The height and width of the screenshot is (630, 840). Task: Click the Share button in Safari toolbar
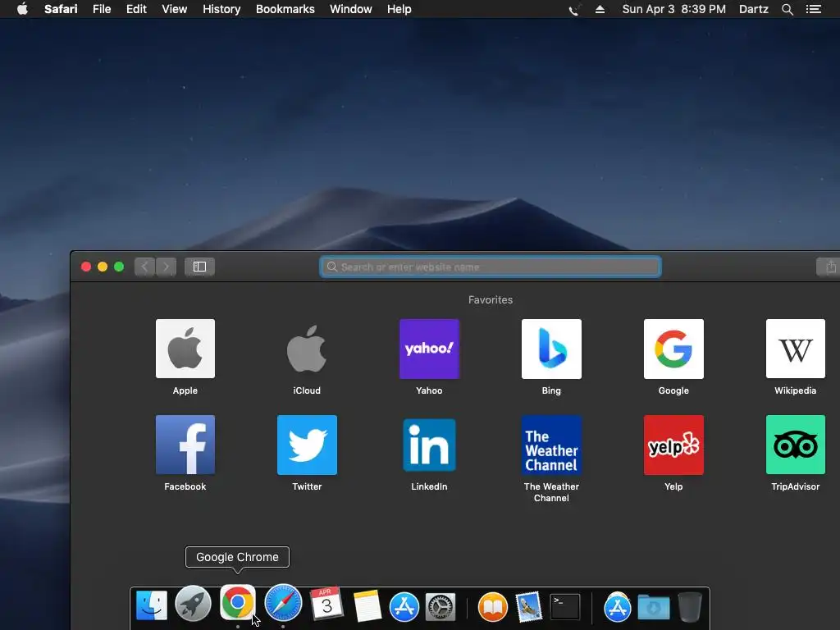(829, 267)
